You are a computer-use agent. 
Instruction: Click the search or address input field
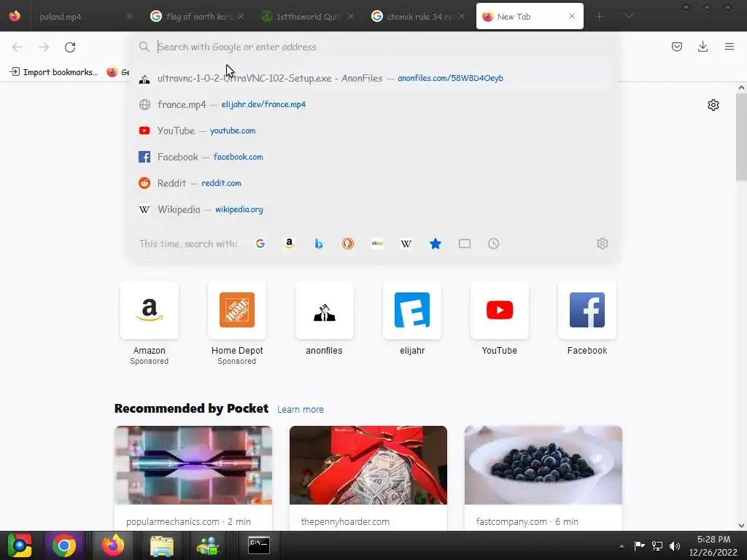pyautogui.click(x=374, y=47)
